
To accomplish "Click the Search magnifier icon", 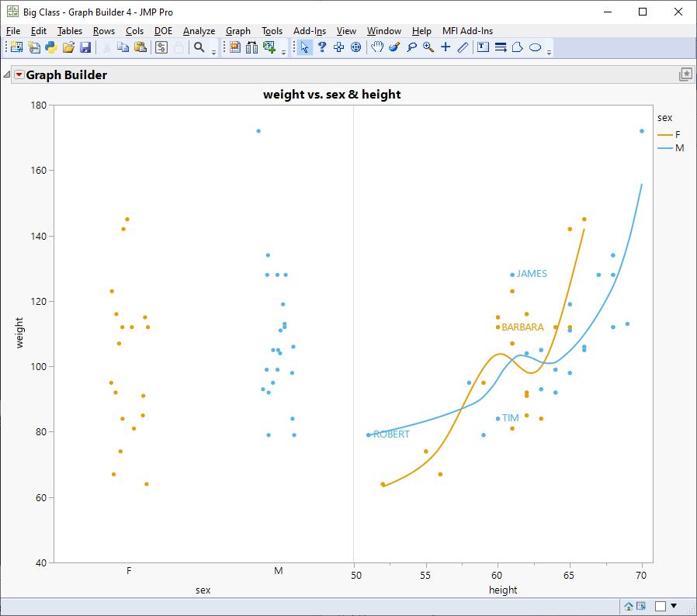I will coord(199,47).
